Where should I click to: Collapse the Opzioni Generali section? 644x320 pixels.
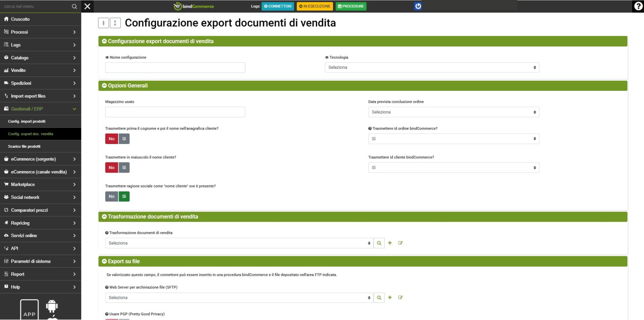tap(104, 86)
